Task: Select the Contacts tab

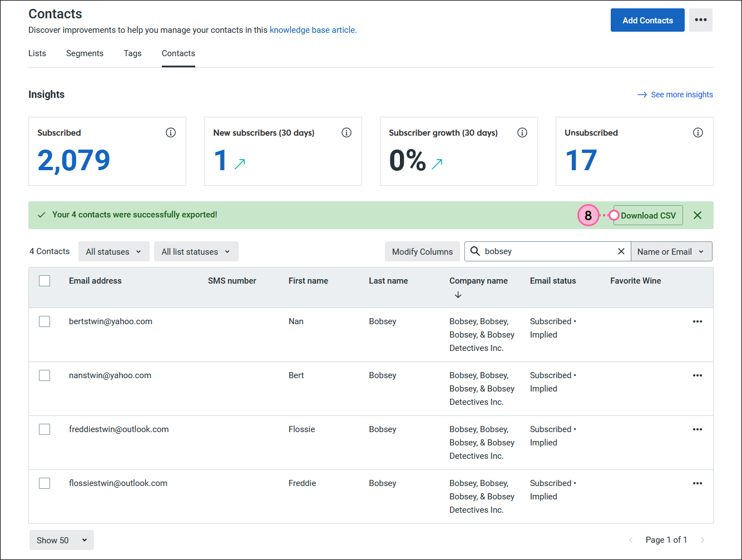Action: (179, 53)
